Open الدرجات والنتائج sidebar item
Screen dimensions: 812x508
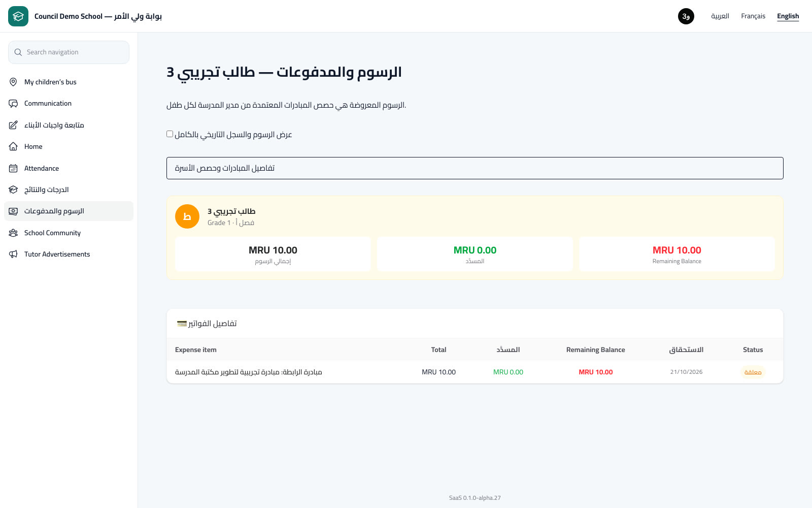[69, 189]
